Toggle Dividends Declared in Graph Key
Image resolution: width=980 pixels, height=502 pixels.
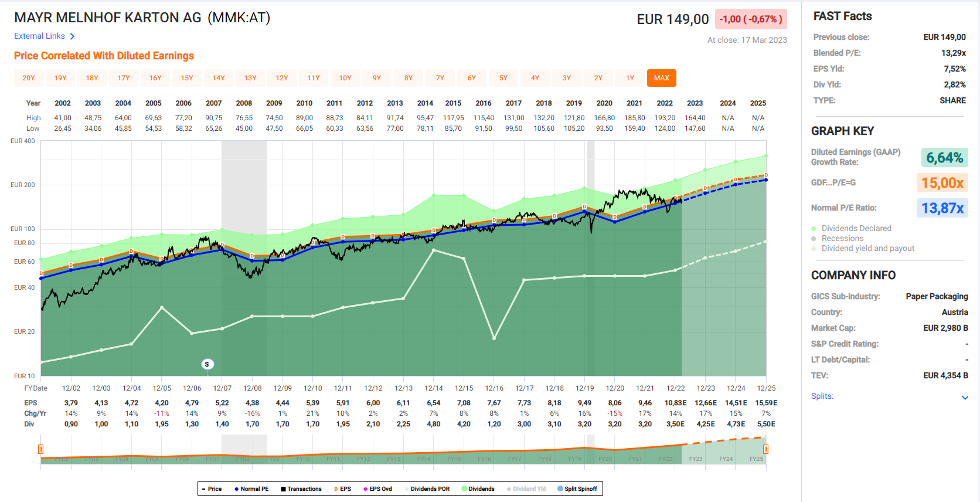pyautogui.click(x=856, y=229)
